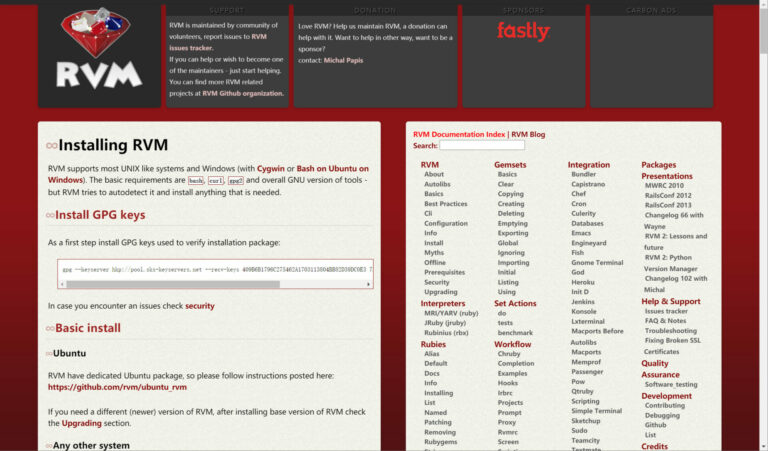Open Troubleshooting under Help & Support
Image resolution: width=768 pixels, height=451 pixels.
click(x=671, y=331)
